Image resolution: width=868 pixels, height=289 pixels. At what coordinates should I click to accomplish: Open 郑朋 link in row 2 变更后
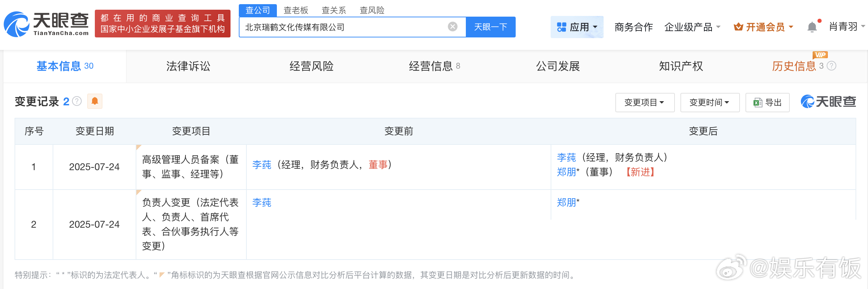pyautogui.click(x=566, y=202)
